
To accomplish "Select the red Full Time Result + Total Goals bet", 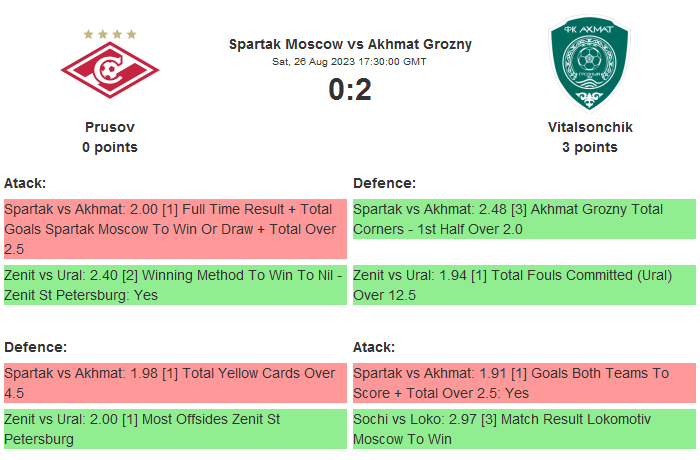I will click(x=175, y=228).
